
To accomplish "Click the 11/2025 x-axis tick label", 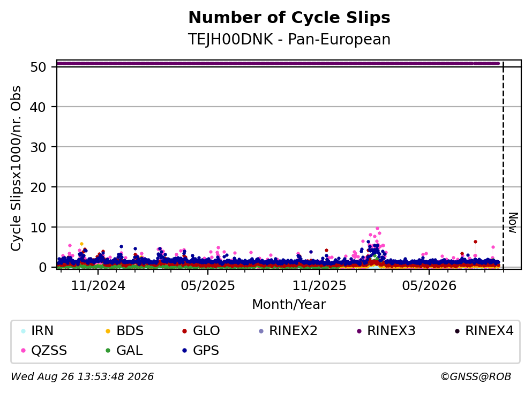I will pyautogui.click(x=319, y=286).
